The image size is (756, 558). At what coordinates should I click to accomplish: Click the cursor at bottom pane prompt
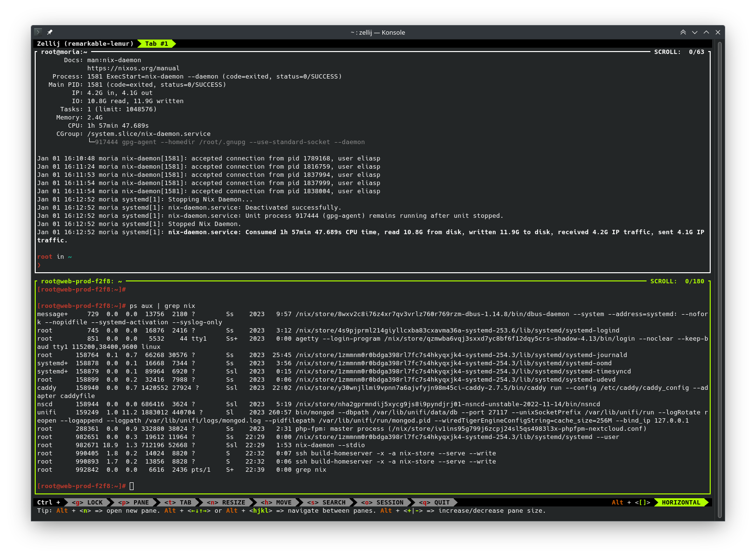pyautogui.click(x=132, y=486)
